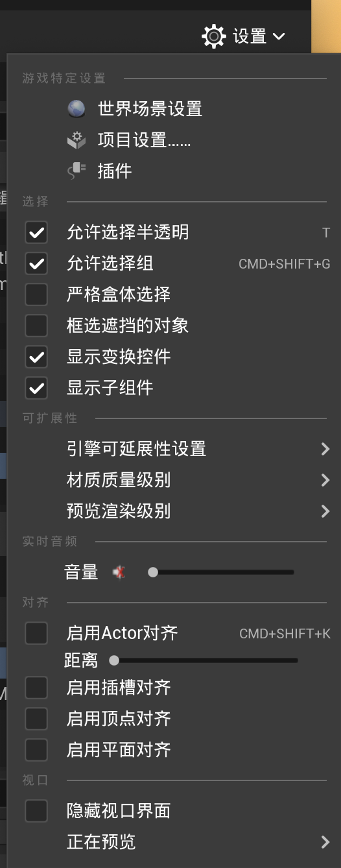Click the muted speaker icon beside 音量
Viewport: 341px width, 868px height.
pyautogui.click(x=119, y=572)
